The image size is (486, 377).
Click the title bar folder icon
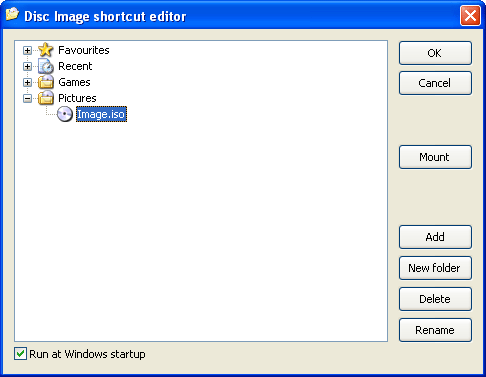point(12,15)
